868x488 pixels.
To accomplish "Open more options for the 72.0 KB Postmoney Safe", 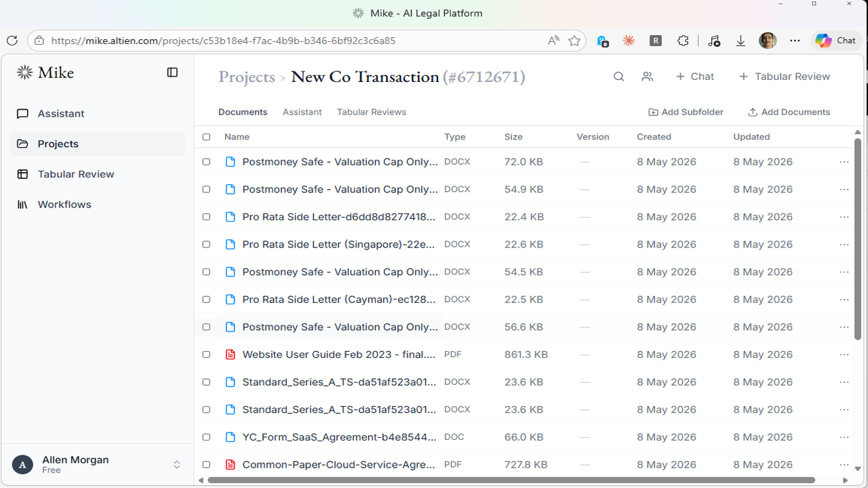I will point(844,162).
